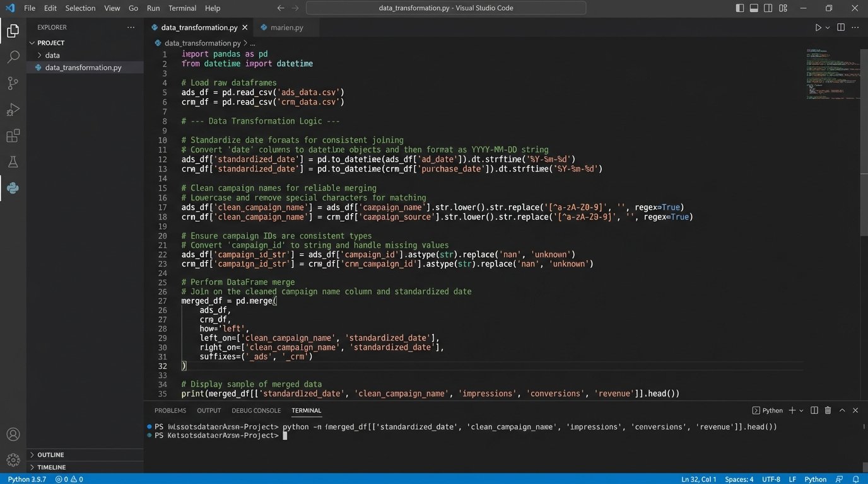This screenshot has width=868, height=484.
Task: Kill terminal using the trash icon
Action: pyautogui.click(x=828, y=410)
